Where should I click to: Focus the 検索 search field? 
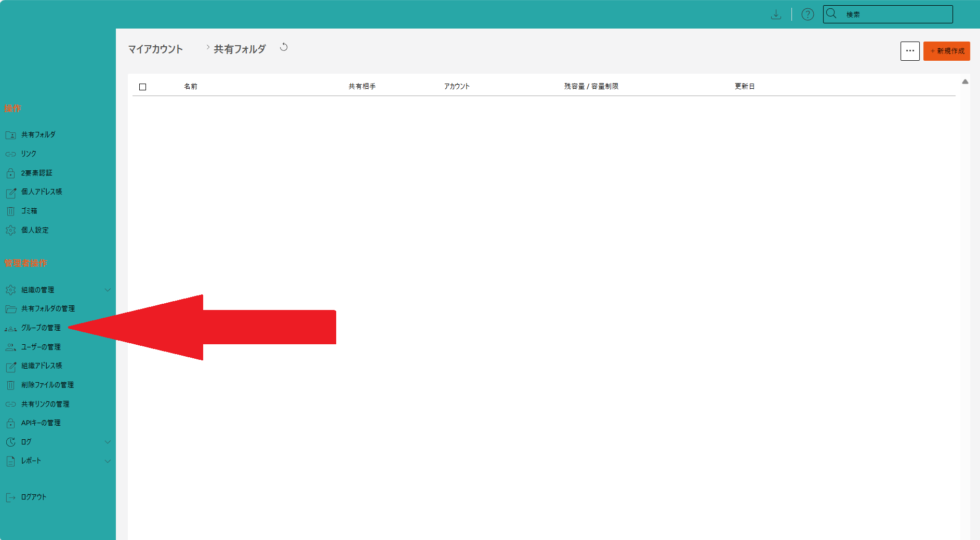coord(888,15)
